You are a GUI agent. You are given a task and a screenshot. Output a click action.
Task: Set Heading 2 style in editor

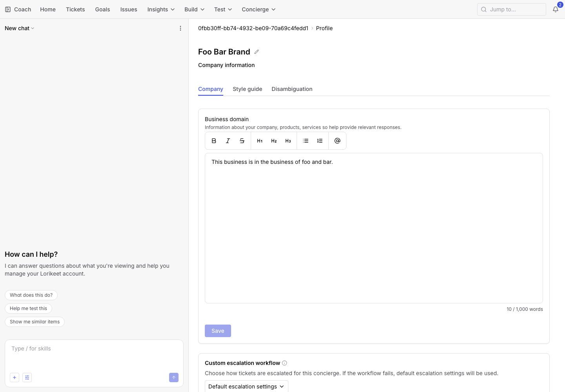(274, 141)
